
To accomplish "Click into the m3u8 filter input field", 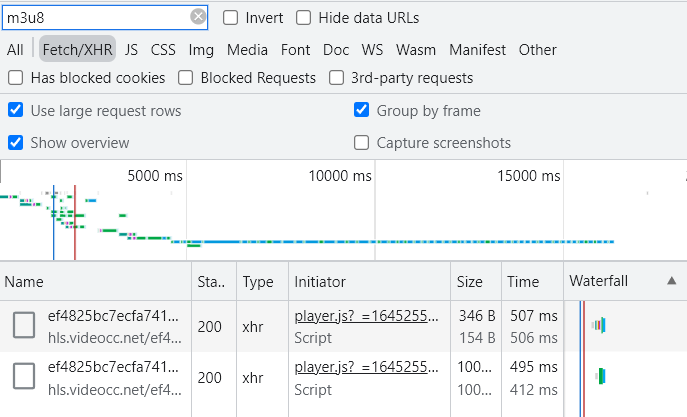I will click(x=95, y=17).
